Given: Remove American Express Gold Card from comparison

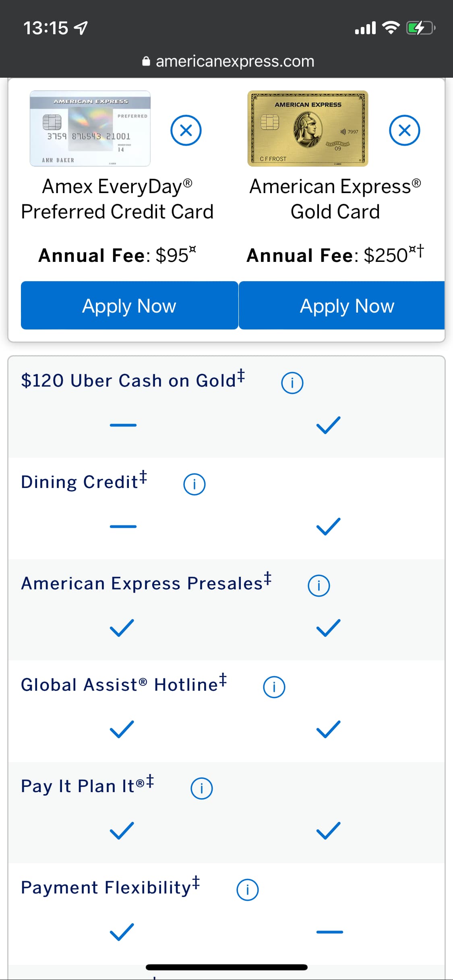Looking at the screenshot, I should (404, 130).
